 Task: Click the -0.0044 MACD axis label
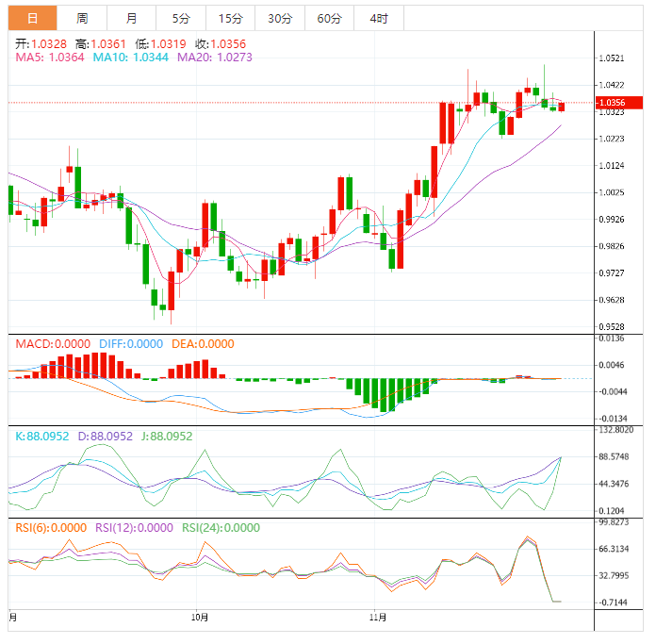[x=612, y=391]
